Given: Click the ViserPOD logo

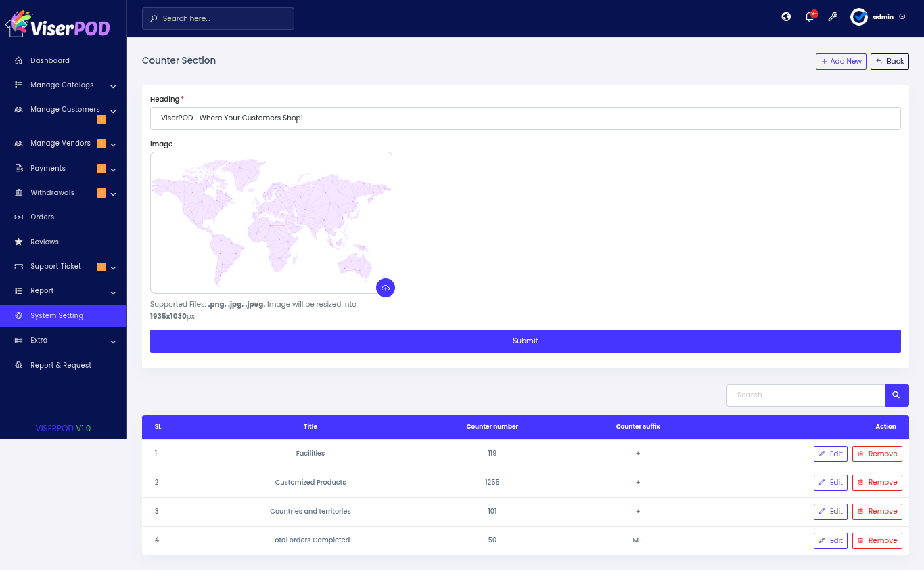Looking at the screenshot, I should pyautogui.click(x=58, y=24).
